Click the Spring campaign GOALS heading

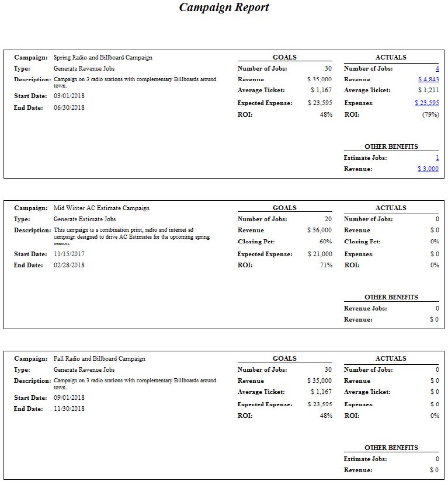coord(284,57)
